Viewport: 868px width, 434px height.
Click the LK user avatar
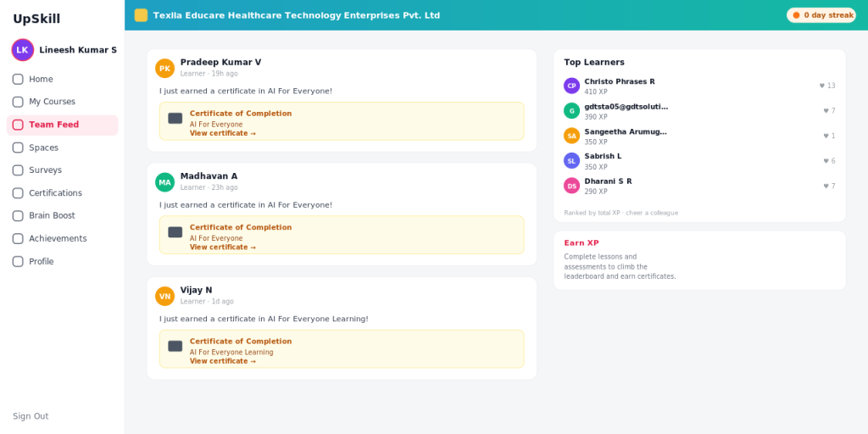coord(23,50)
